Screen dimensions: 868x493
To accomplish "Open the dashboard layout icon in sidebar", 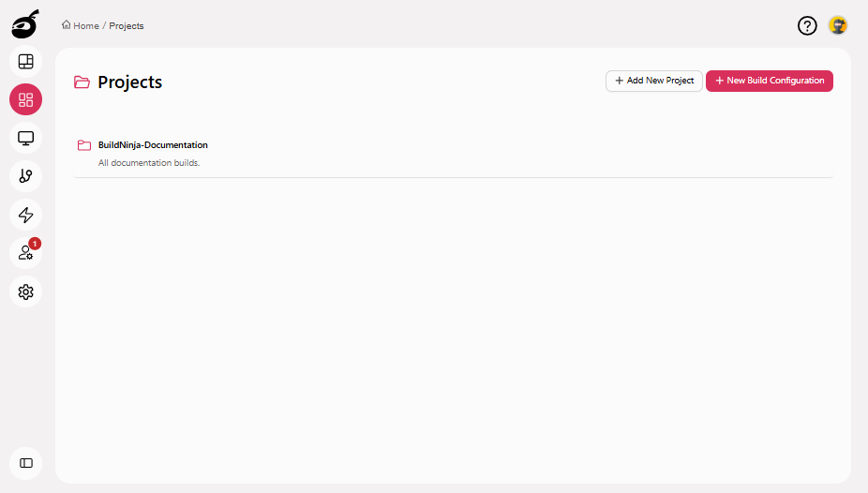I will 26,62.
